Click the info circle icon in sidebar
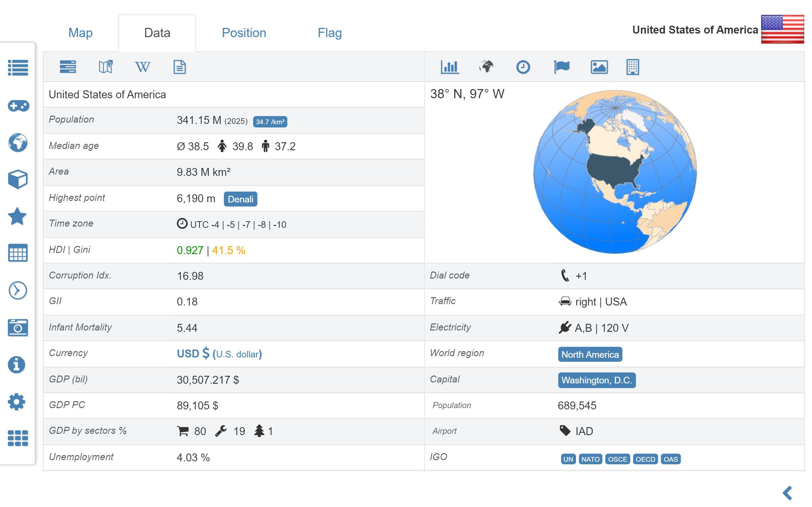The width and height of the screenshot is (812, 507). pos(17,364)
